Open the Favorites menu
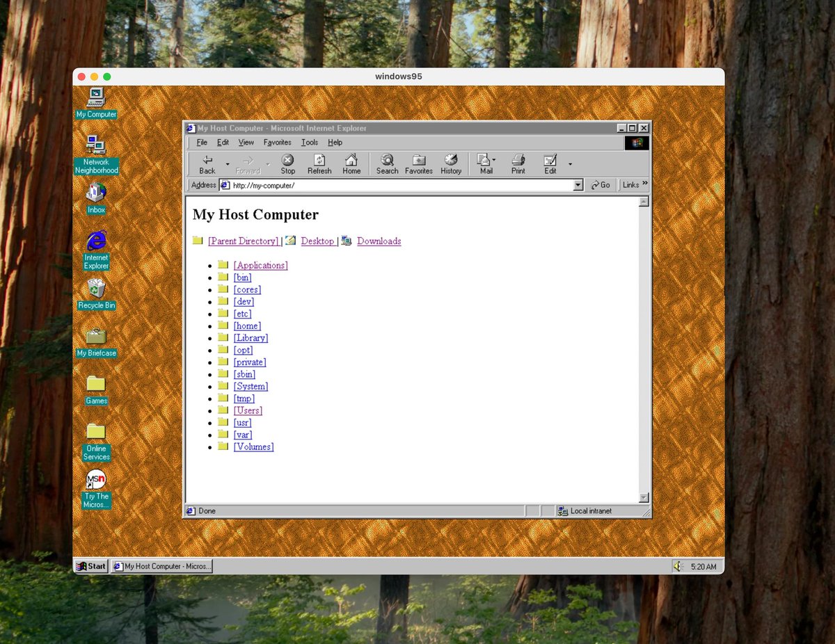Screen dimensions: 835x644 pos(277,142)
